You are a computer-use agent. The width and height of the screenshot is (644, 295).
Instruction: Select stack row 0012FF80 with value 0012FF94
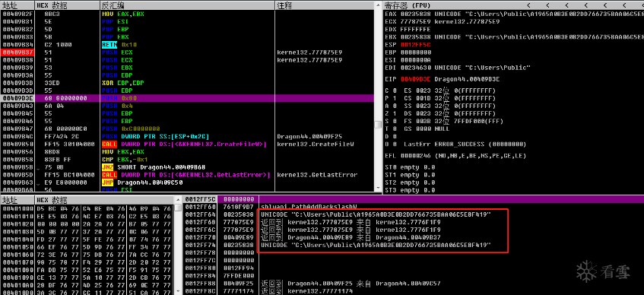pyautogui.click(x=414, y=268)
